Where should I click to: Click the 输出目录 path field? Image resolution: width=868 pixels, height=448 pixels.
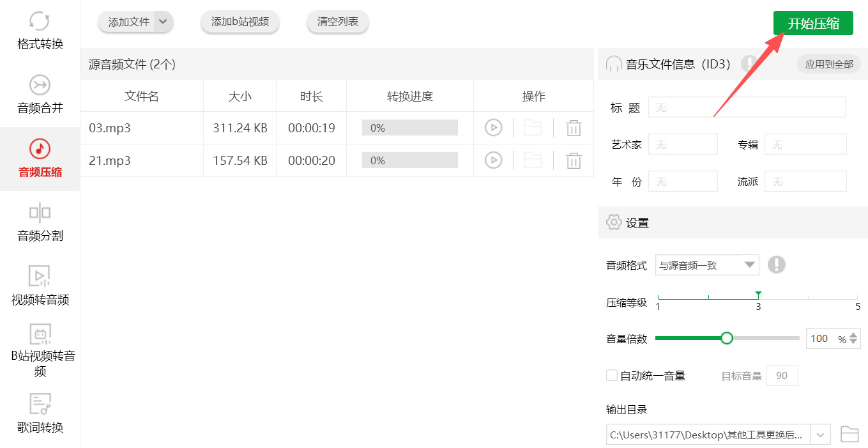(708, 435)
